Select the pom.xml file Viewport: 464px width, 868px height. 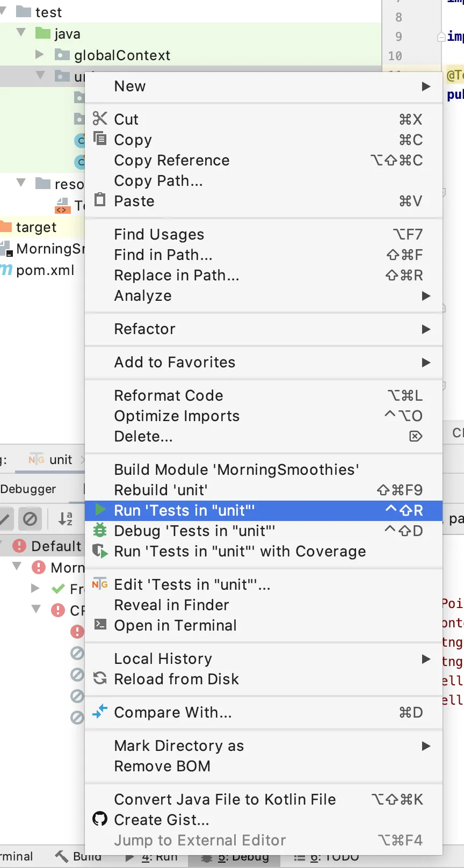(x=45, y=270)
